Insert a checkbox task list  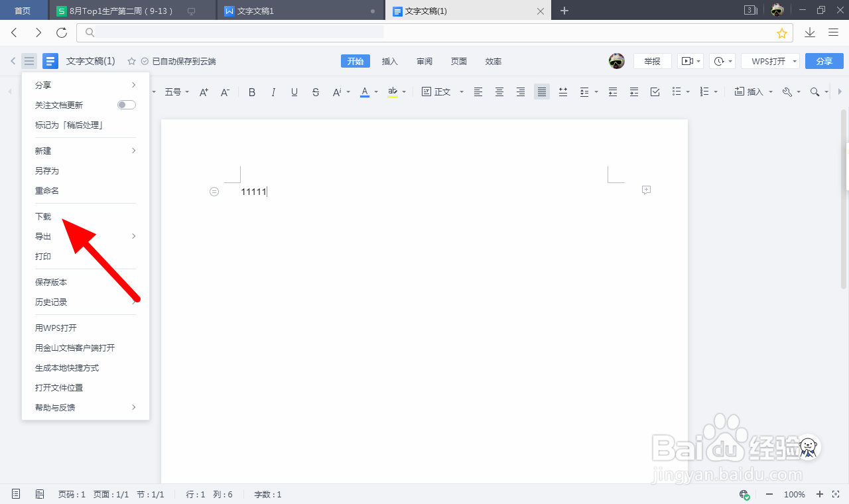point(655,92)
